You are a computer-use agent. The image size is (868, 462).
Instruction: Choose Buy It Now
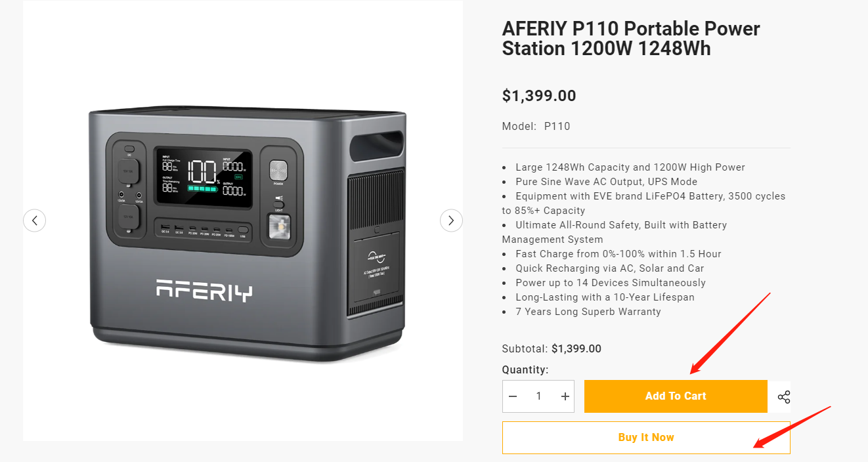click(646, 438)
